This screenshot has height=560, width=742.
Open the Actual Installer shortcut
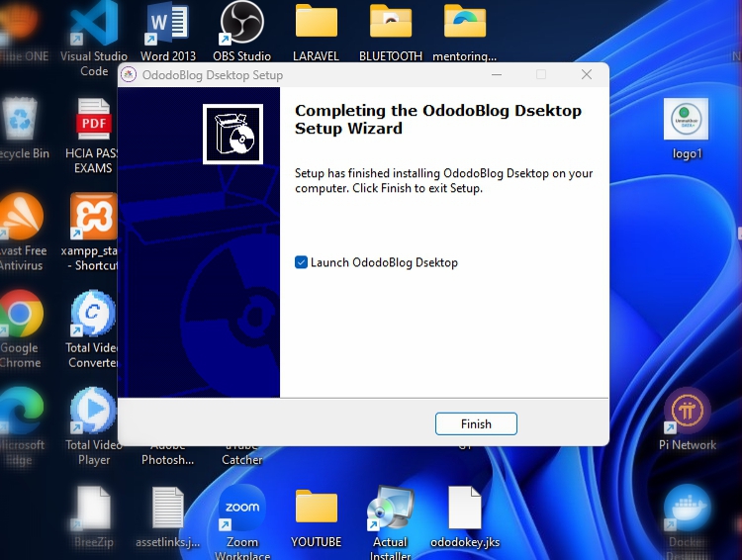point(390,509)
